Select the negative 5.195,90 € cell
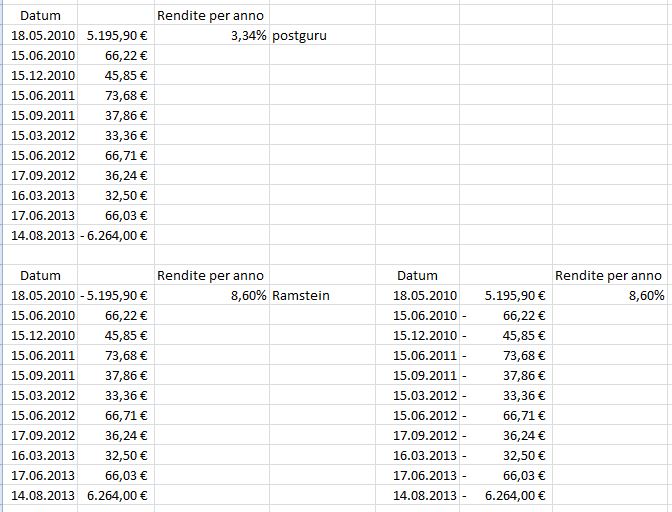This screenshot has height=512, width=672. [116, 295]
